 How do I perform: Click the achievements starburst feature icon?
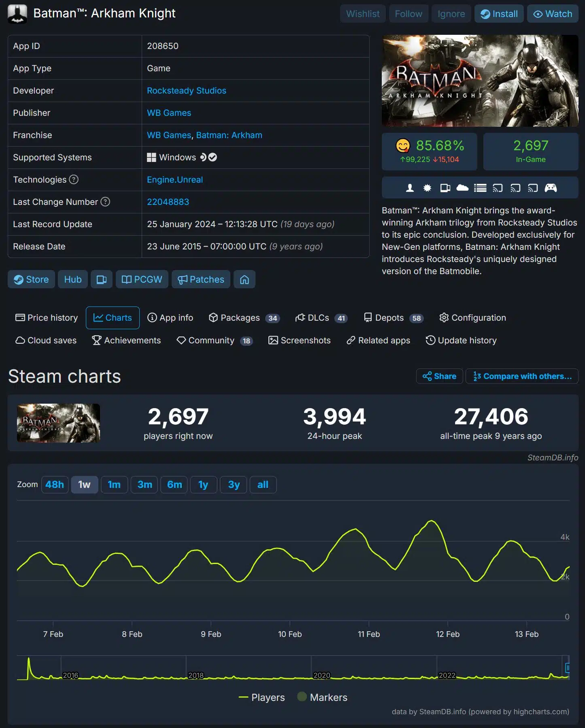[x=427, y=188]
